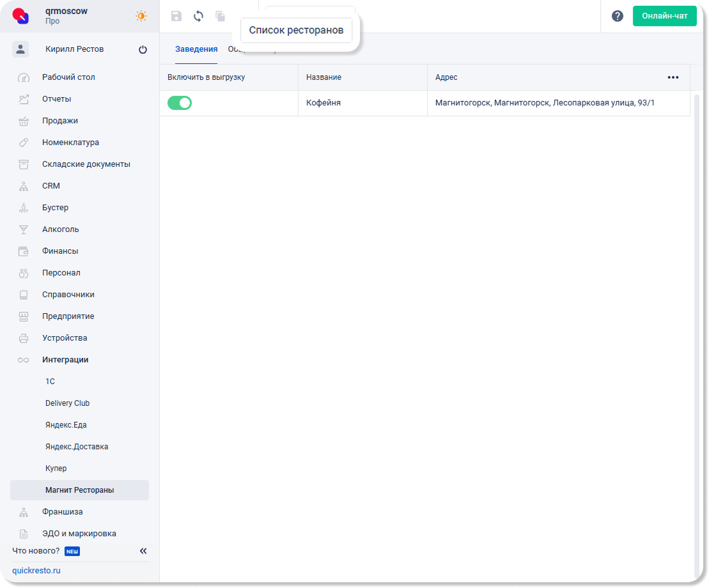
Task: Click the Quick Resto logo icon
Action: pos(21,16)
